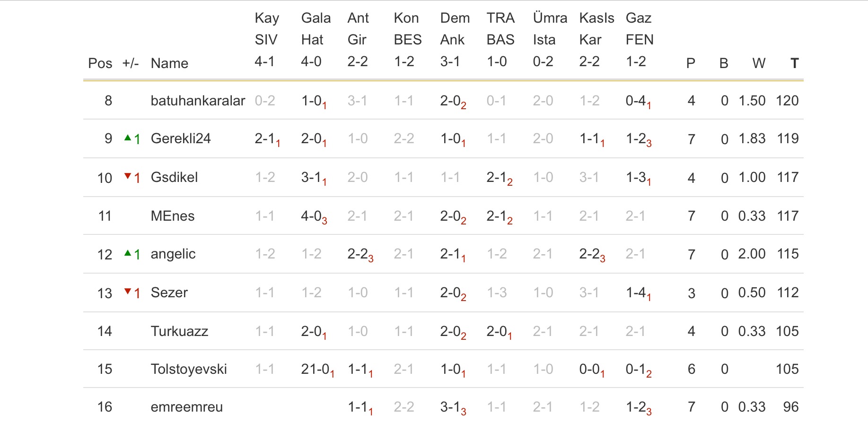Click the green up arrow beside angelic
The width and height of the screenshot is (868, 422).
[x=128, y=253]
